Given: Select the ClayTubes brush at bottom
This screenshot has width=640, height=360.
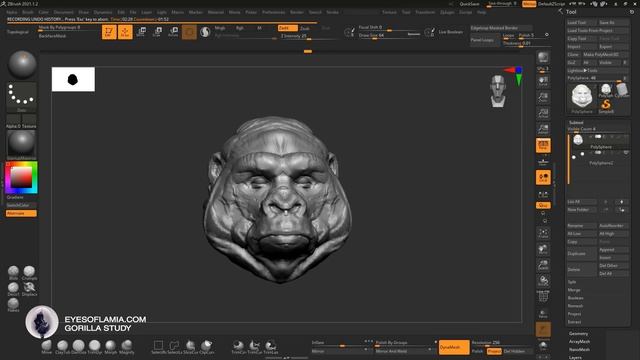Looking at the screenshot, I should click(x=62, y=346).
